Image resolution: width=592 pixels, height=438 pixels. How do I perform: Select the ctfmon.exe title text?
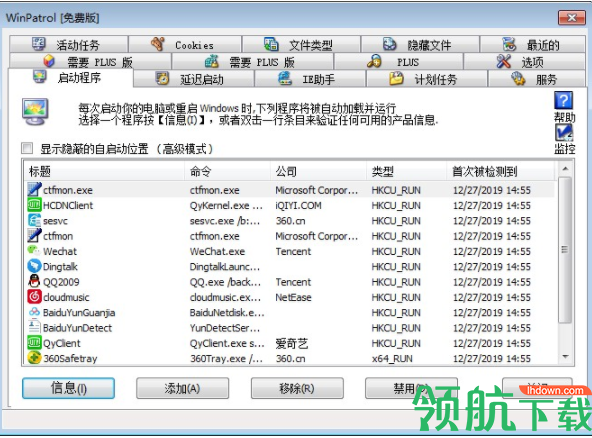pos(68,190)
